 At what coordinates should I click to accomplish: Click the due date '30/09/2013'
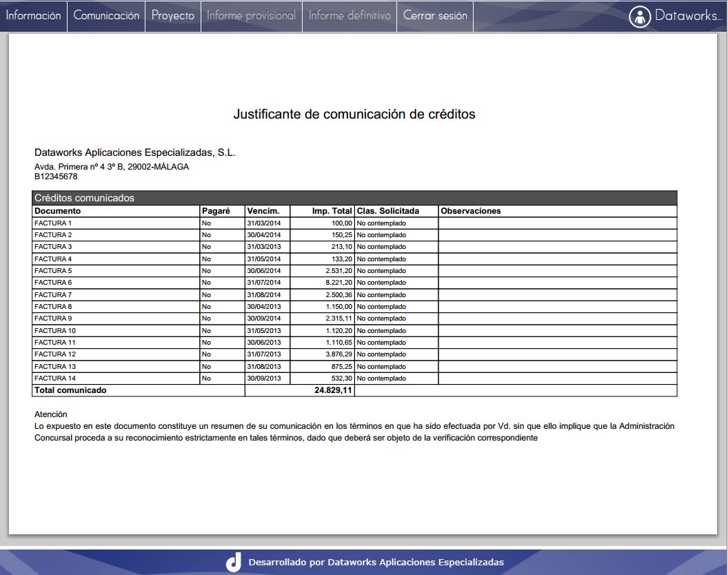click(x=264, y=378)
